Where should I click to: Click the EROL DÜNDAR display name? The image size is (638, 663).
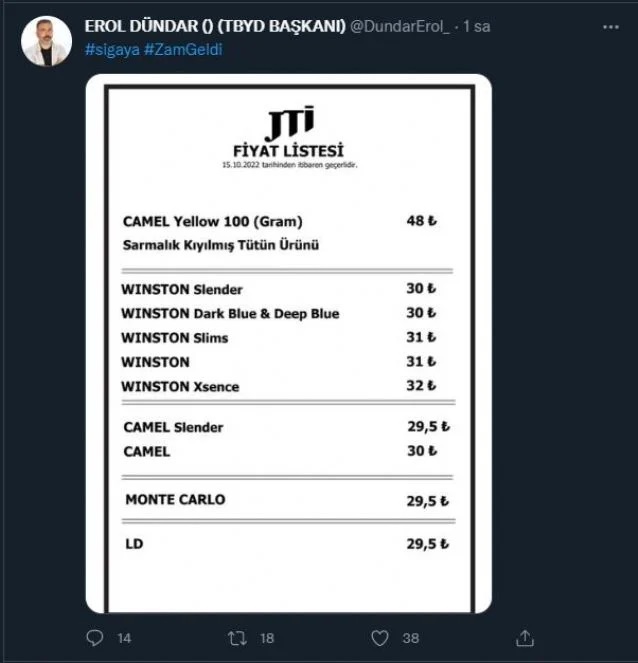pos(215,26)
